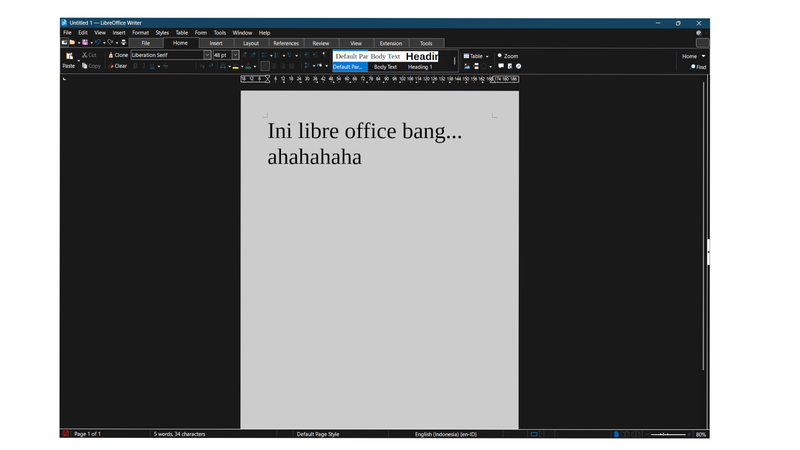Apply the Default Paragraph style
The width and height of the screenshot is (800, 450).
pyautogui.click(x=350, y=61)
